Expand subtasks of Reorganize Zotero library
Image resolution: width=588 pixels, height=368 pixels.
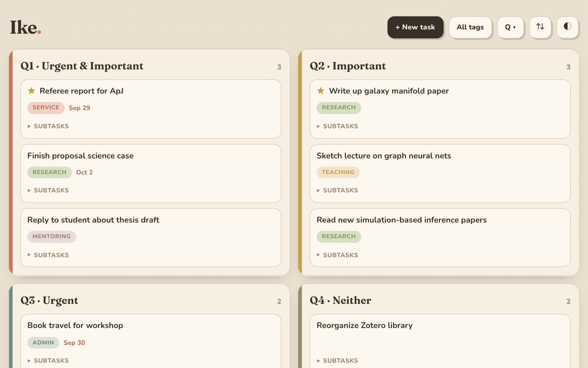click(x=337, y=361)
